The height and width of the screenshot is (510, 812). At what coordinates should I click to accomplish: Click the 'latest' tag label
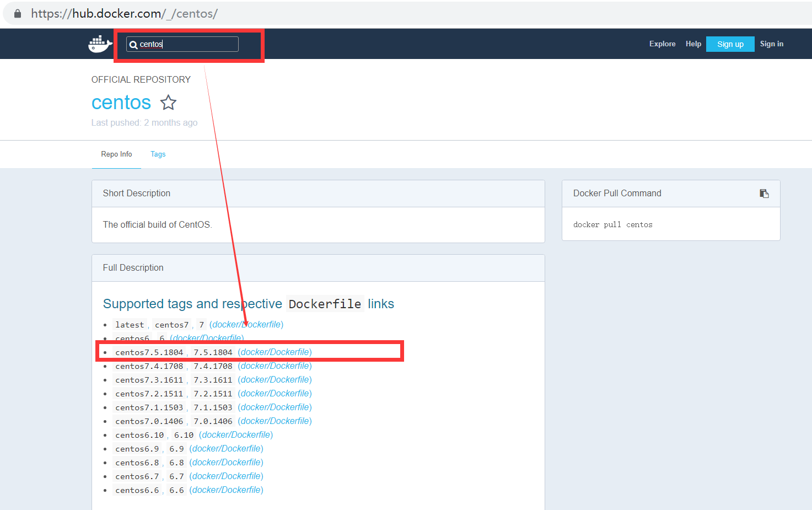pos(130,325)
